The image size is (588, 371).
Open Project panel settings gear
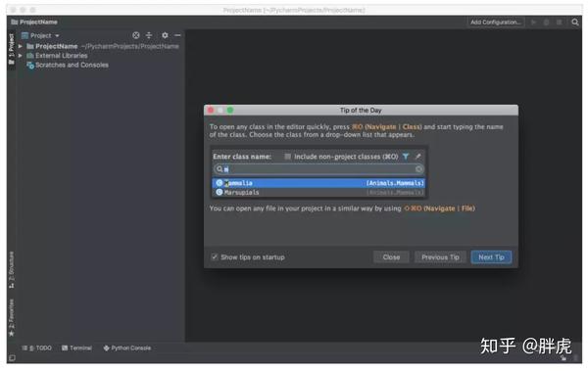pyautogui.click(x=165, y=35)
